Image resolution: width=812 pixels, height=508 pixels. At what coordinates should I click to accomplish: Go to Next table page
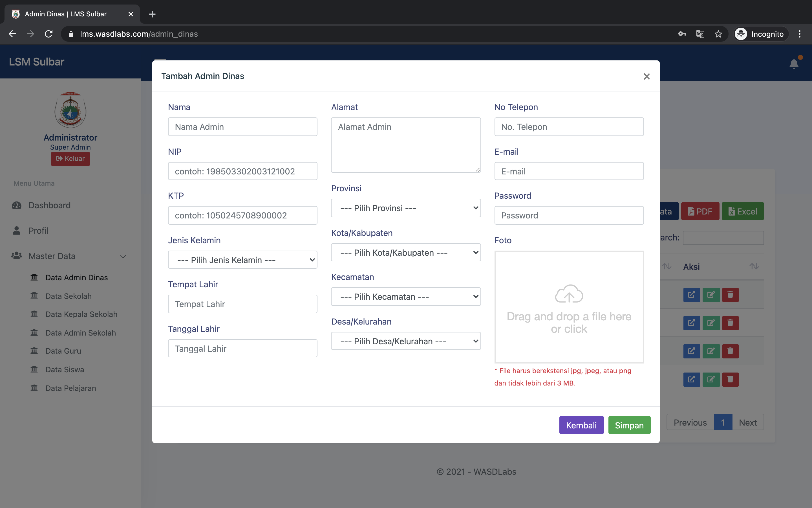pos(748,422)
